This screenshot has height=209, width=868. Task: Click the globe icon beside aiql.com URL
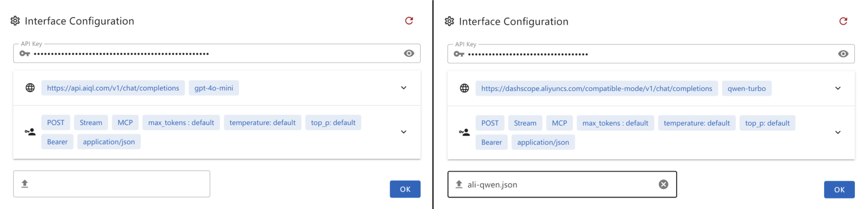click(x=30, y=88)
